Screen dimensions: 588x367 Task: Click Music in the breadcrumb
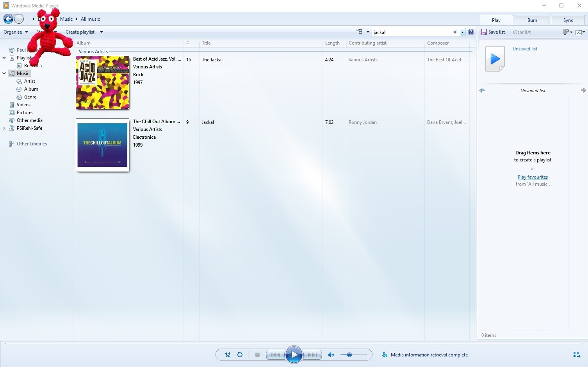(66, 19)
